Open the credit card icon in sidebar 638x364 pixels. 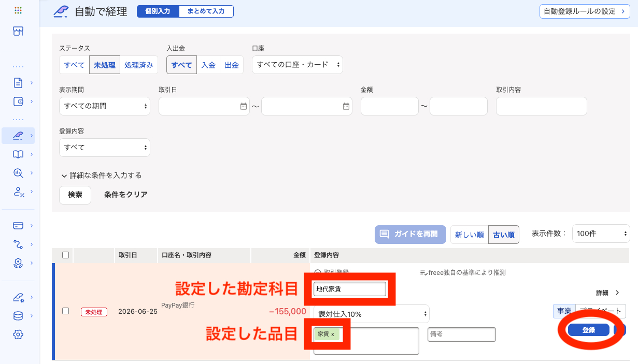[18, 226]
